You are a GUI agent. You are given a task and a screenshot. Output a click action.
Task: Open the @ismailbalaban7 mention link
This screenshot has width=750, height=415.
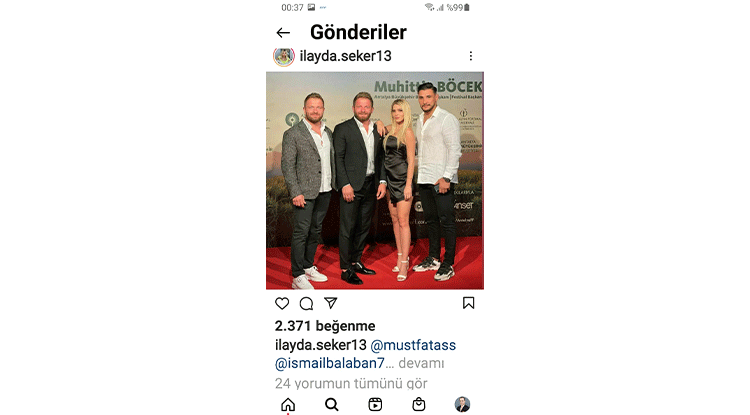coord(330,363)
